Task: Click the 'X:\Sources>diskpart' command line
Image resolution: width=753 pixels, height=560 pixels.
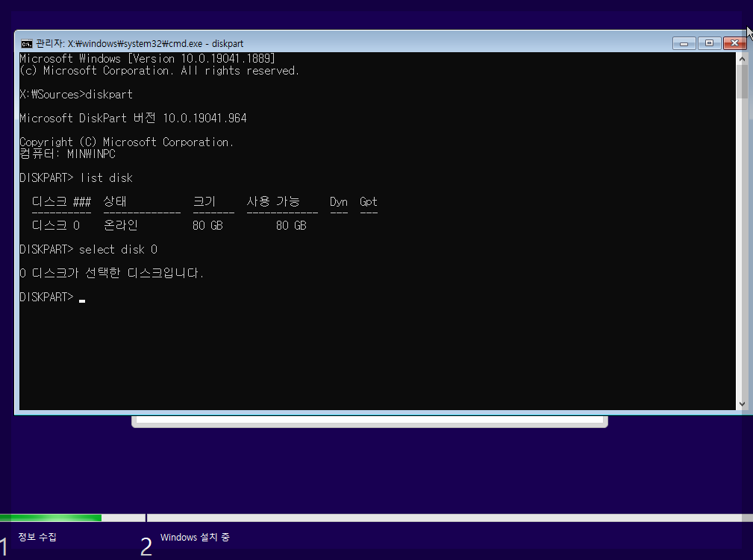Action: pyautogui.click(x=76, y=95)
